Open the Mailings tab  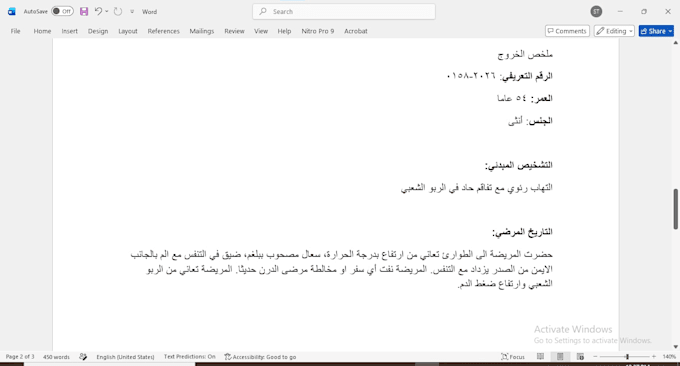(x=202, y=31)
